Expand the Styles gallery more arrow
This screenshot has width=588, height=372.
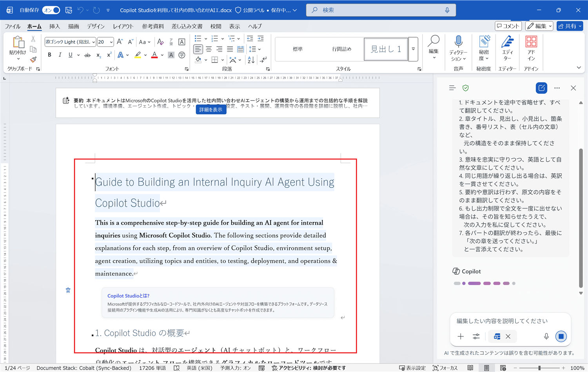(413, 49)
